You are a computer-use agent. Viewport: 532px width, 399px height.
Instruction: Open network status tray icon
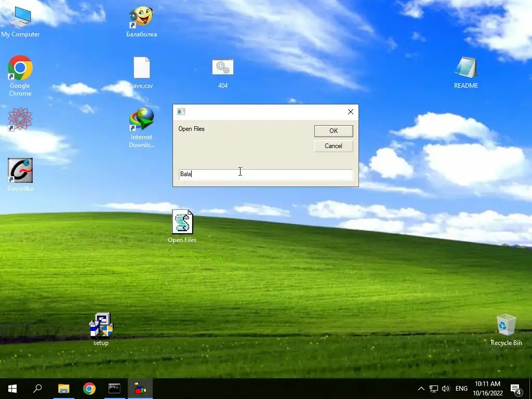tap(434, 389)
